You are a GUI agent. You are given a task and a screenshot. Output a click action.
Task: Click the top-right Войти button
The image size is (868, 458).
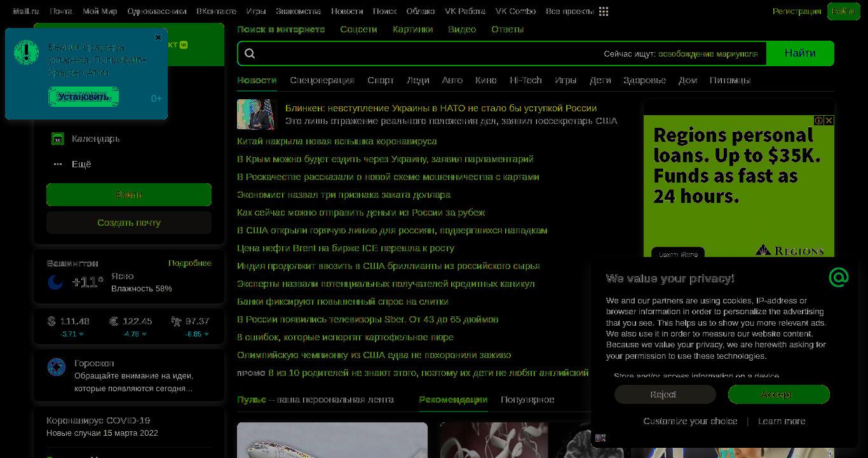843,11
